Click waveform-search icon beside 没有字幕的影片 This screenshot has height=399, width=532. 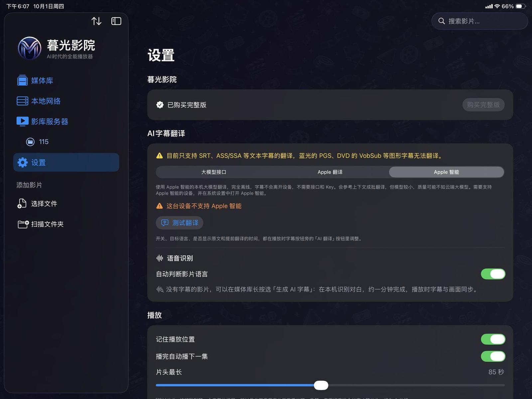click(160, 290)
